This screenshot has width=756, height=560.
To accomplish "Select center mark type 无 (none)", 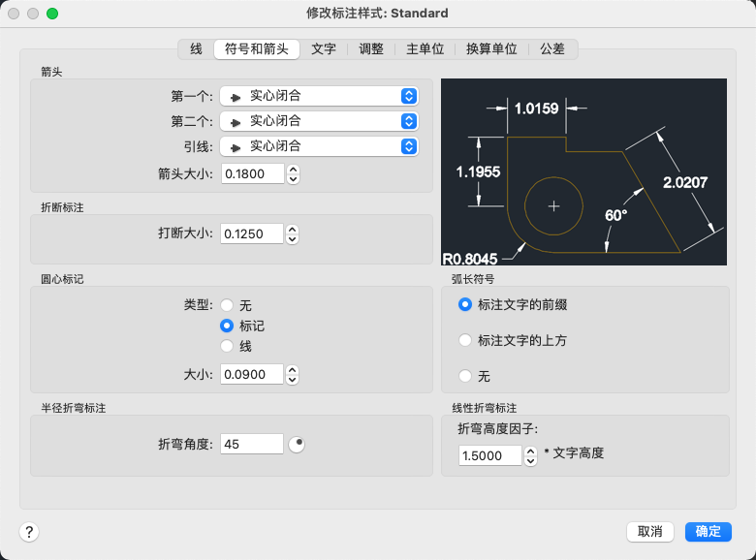I will [227, 305].
